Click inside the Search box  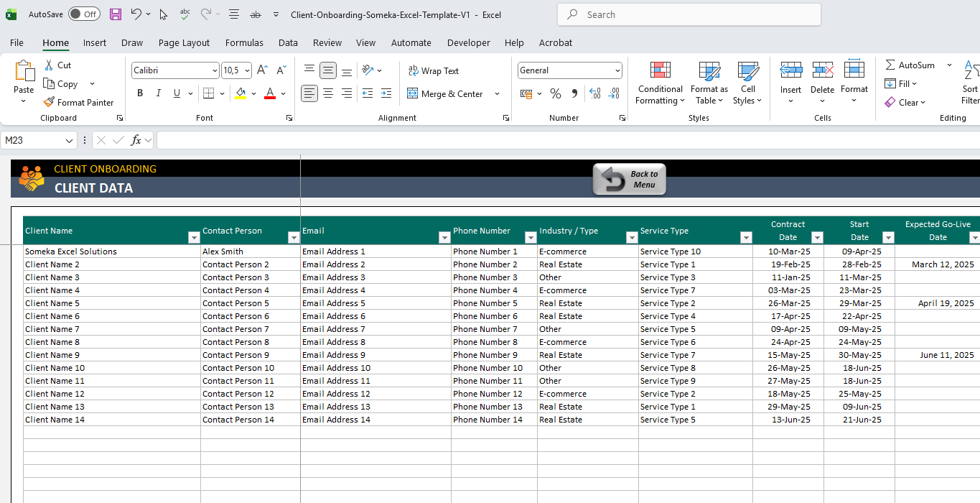pos(688,14)
